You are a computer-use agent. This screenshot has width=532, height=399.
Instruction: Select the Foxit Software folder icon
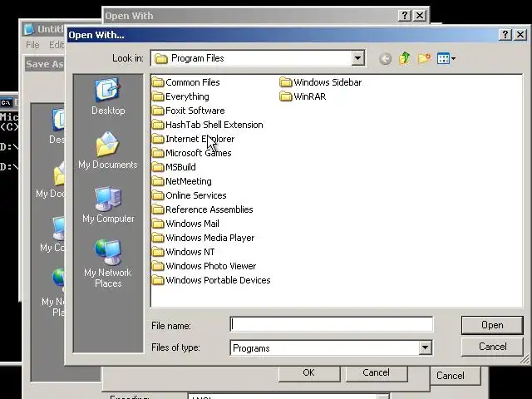click(x=158, y=111)
